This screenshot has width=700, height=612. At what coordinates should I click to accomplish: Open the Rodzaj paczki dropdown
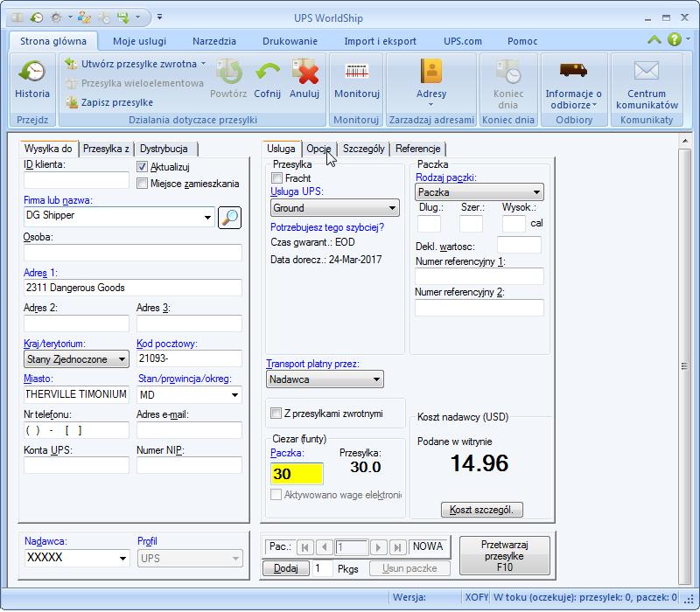pos(536,192)
